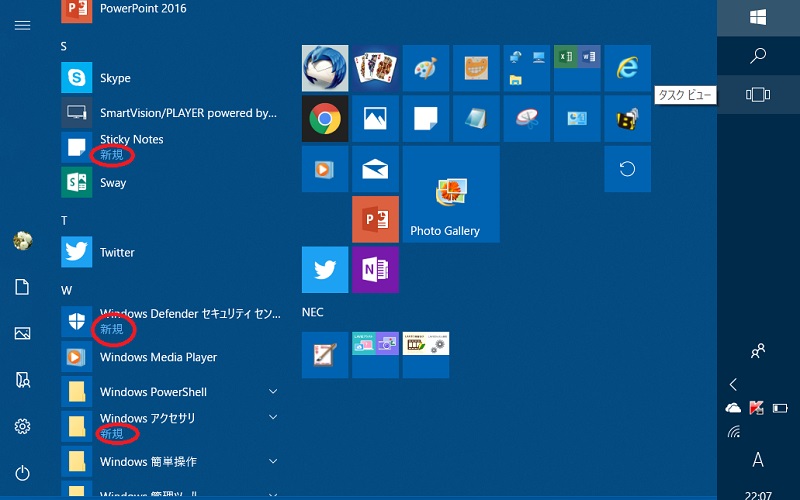This screenshot has height=500, width=800.
Task: Open the Paint palette tile
Action: [x=426, y=68]
